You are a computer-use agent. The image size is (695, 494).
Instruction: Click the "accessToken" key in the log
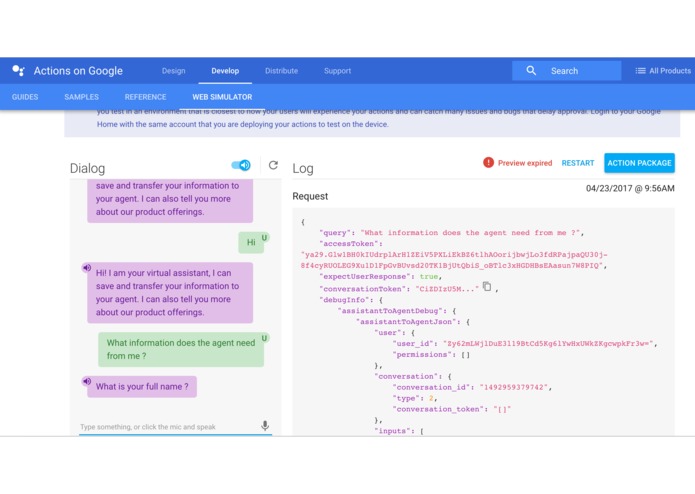pyautogui.click(x=348, y=244)
